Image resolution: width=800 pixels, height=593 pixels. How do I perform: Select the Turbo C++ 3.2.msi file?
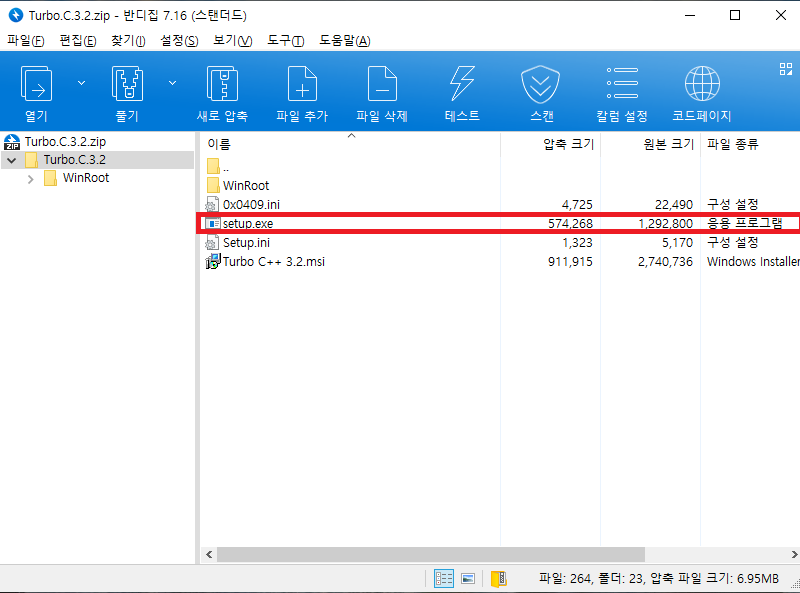click(273, 262)
